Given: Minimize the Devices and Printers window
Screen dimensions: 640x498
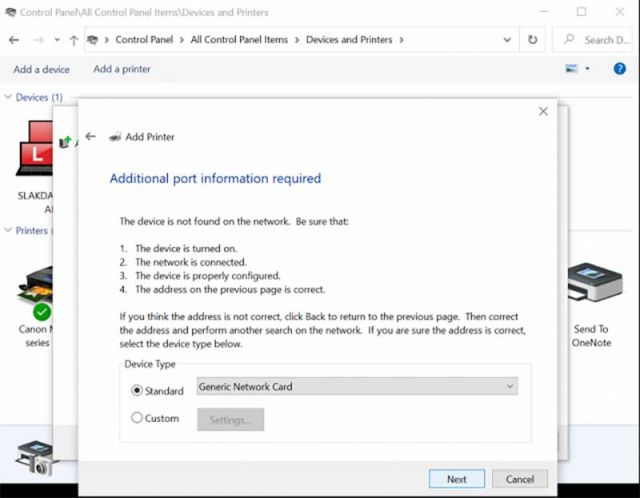Looking at the screenshot, I should pyautogui.click(x=544, y=12).
